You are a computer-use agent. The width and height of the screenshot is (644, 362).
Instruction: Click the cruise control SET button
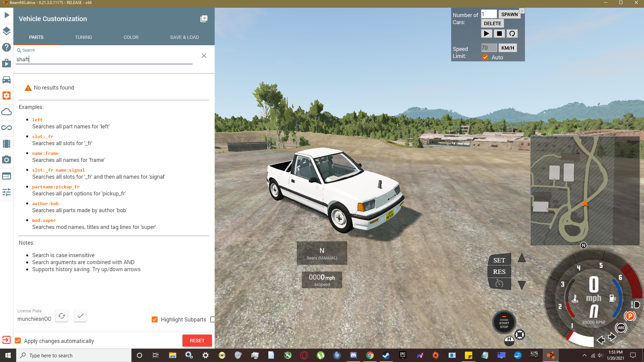coord(499,260)
